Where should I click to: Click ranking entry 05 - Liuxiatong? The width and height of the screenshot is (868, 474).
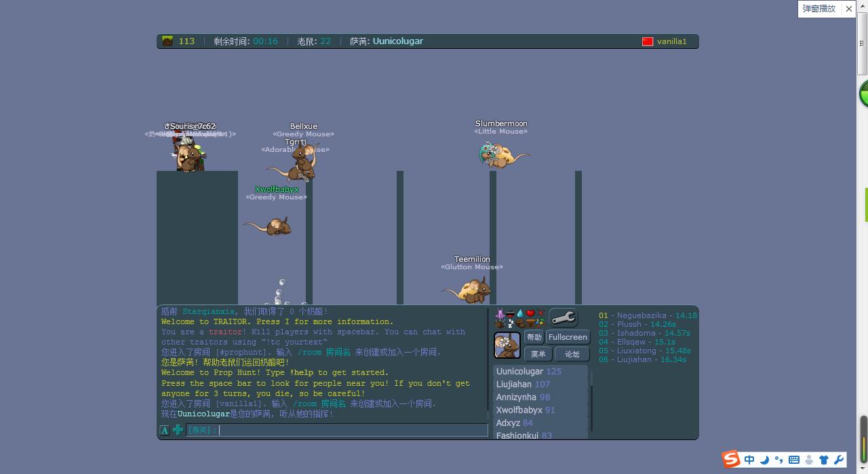click(645, 351)
